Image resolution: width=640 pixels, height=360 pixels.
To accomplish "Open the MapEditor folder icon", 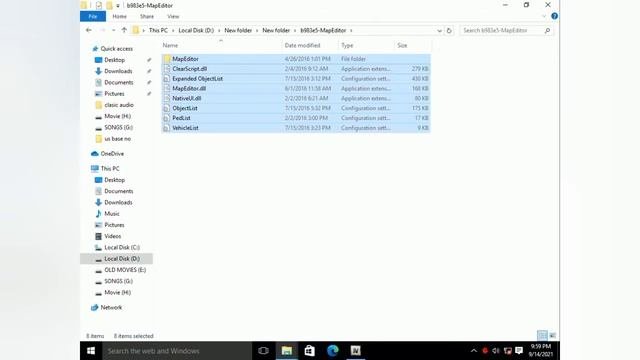I will (x=167, y=59).
